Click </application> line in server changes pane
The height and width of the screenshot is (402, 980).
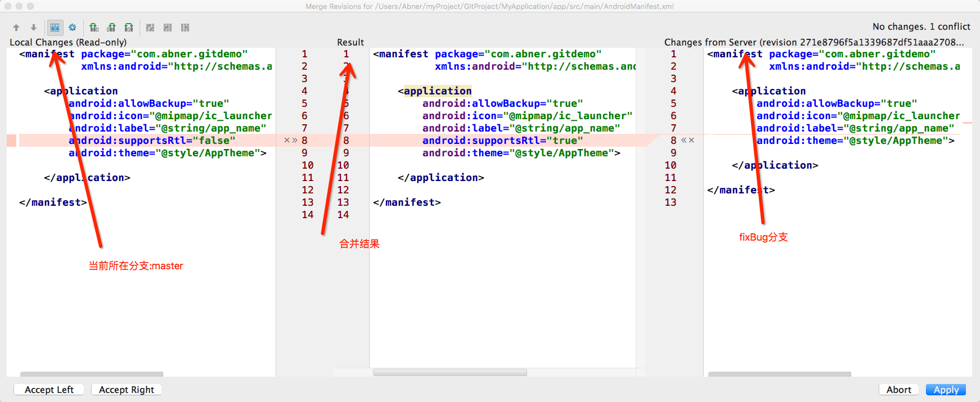tap(775, 165)
